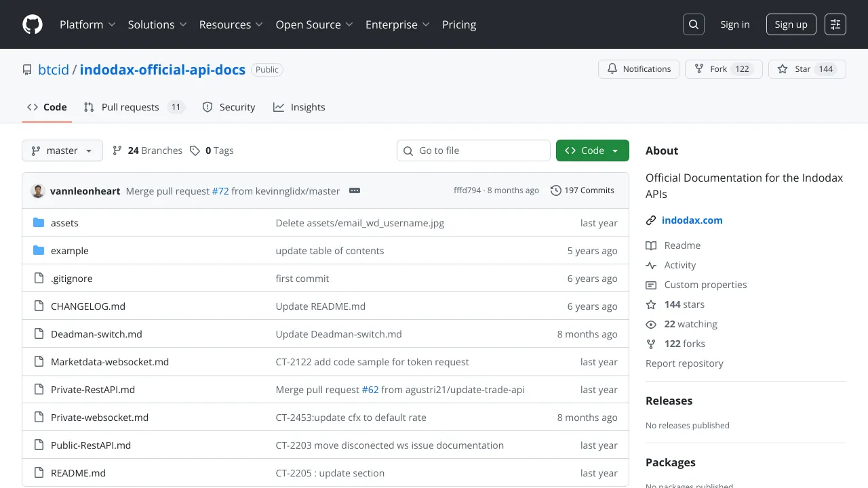Switch to the Pull requests tab
The image size is (868, 488).
tap(134, 107)
